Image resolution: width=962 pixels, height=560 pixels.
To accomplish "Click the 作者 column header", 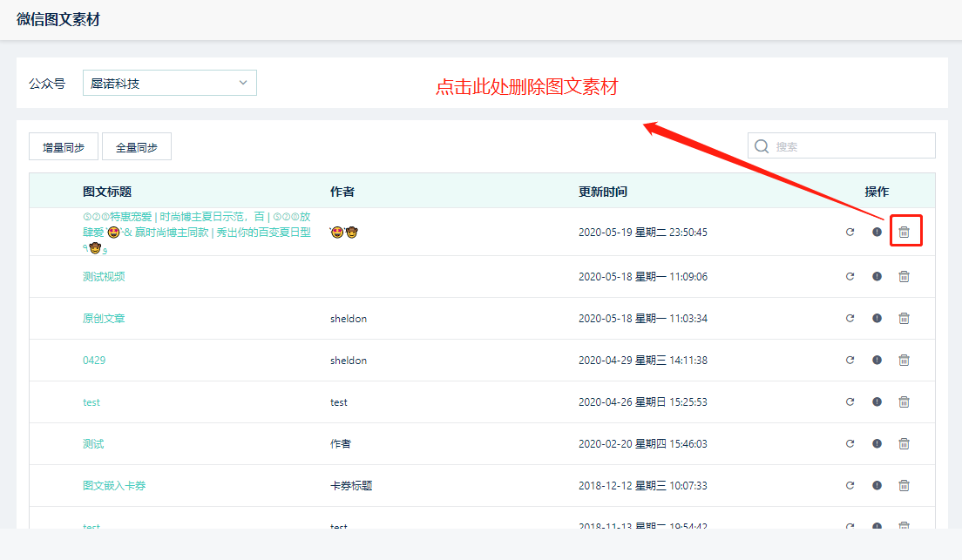I will [342, 192].
